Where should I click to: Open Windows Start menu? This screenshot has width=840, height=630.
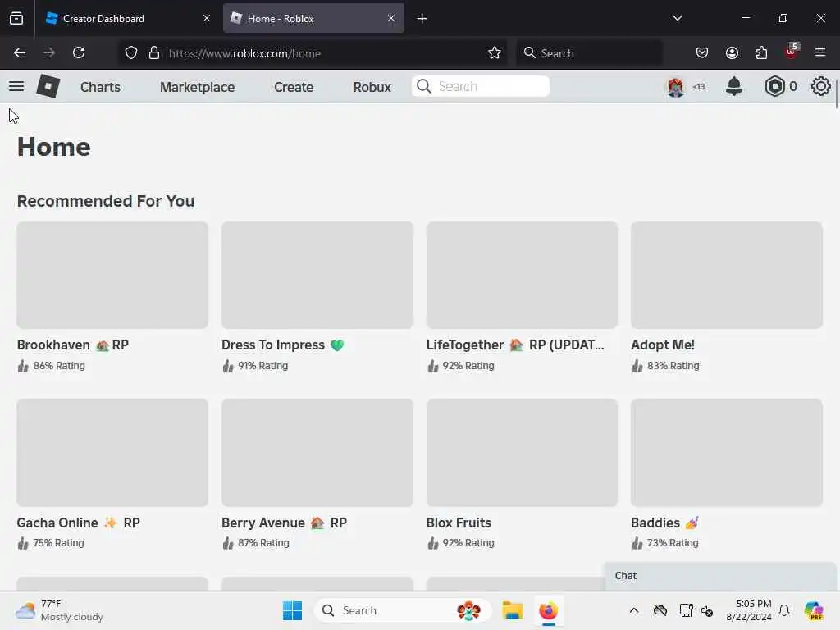point(293,610)
